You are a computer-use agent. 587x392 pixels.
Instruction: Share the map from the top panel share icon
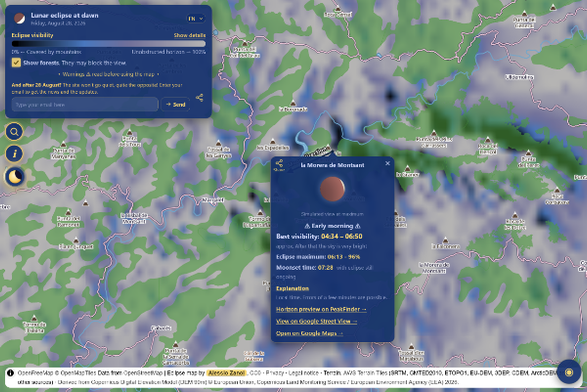click(200, 98)
